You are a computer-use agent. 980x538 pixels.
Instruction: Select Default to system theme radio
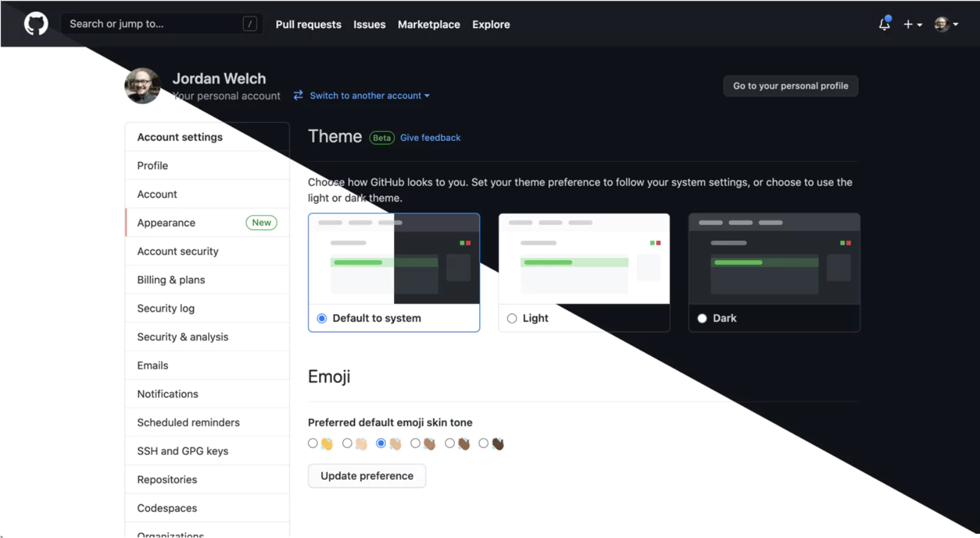click(x=322, y=318)
